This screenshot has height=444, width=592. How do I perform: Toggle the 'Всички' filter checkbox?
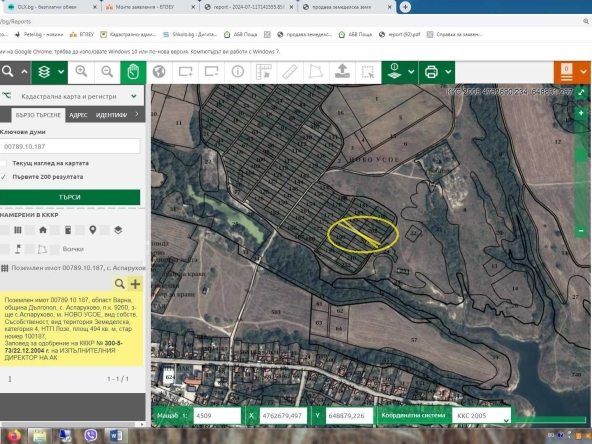(x=55, y=249)
